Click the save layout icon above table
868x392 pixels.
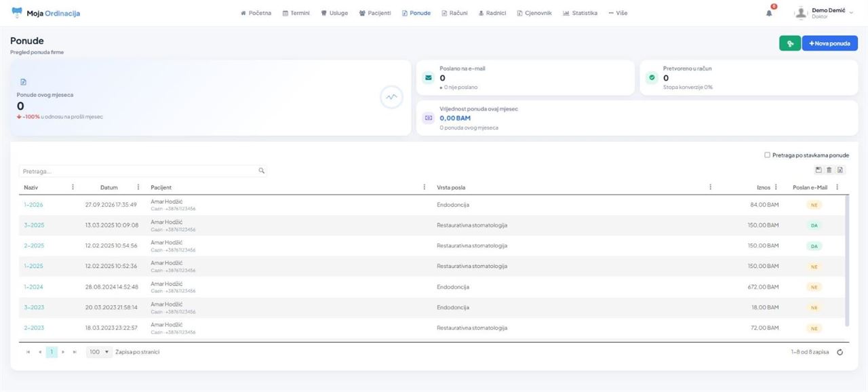point(818,170)
